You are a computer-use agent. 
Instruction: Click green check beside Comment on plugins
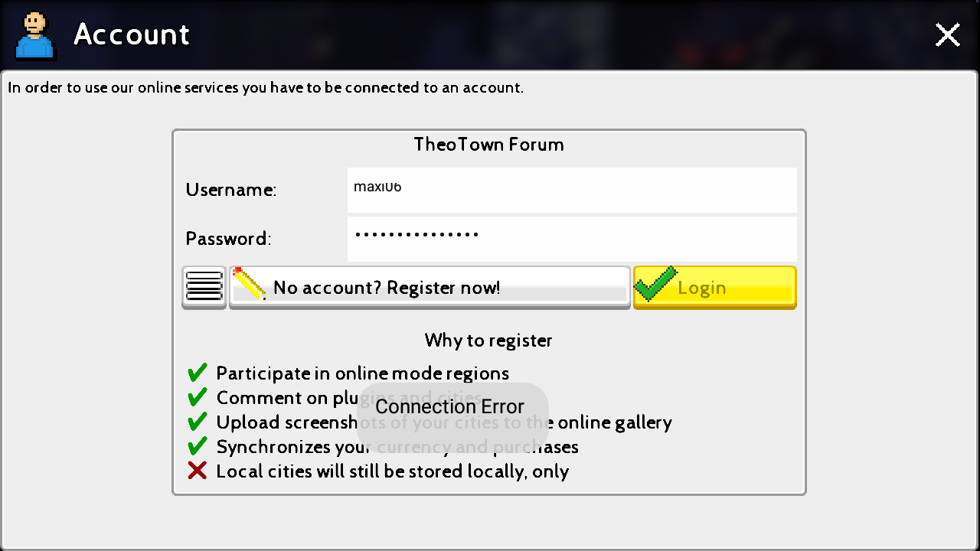point(198,397)
